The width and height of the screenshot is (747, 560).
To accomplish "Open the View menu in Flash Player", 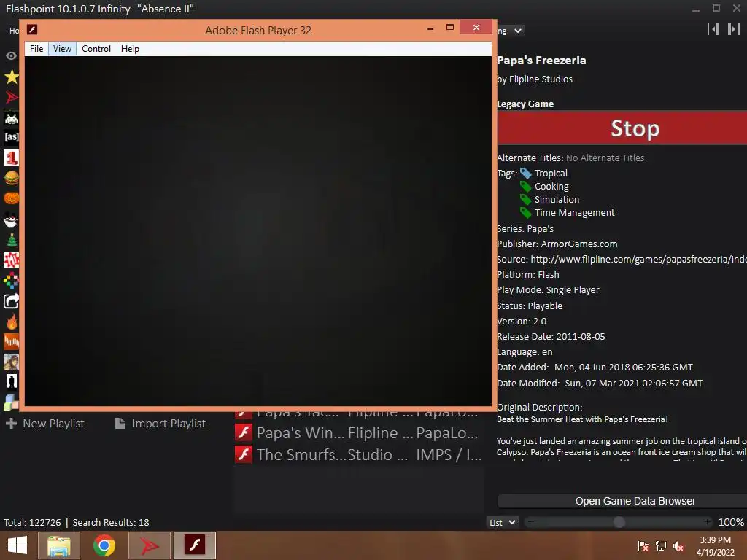I will 63,49.
